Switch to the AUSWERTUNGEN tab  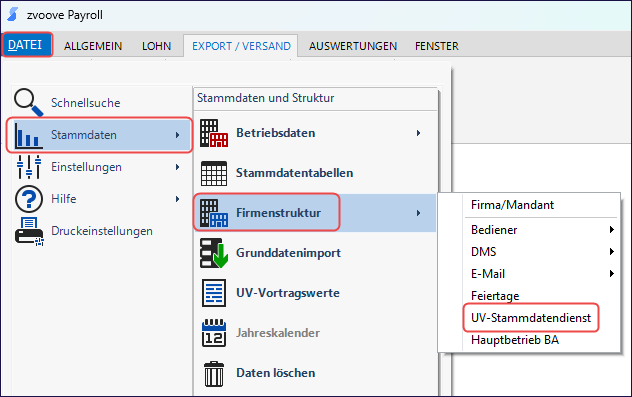tap(353, 46)
